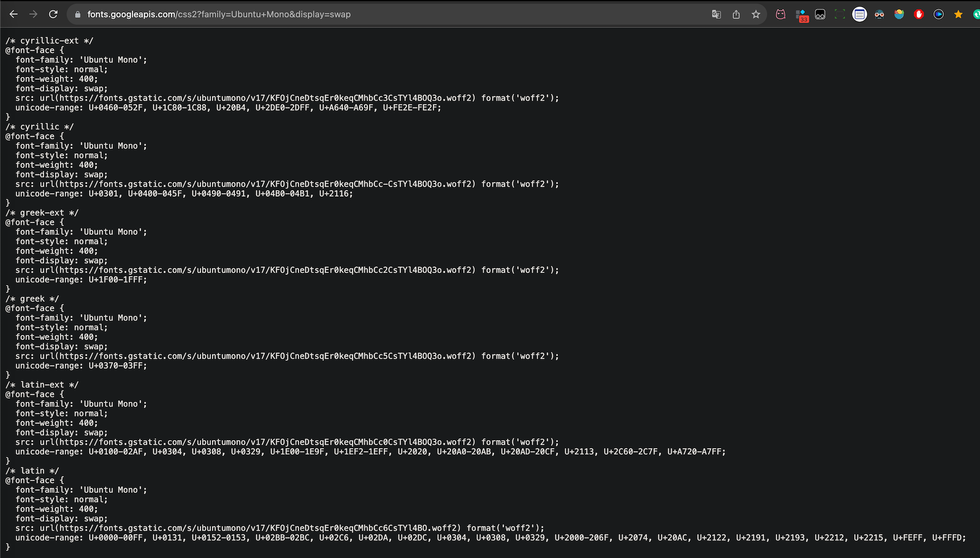This screenshot has height=558, width=980.
Task: Open the dark play-button video extension
Action: 938,14
